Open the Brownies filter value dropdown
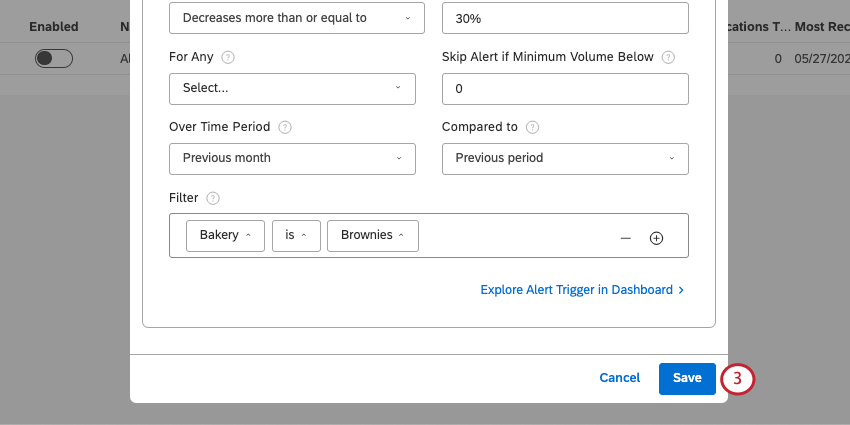 (x=372, y=236)
